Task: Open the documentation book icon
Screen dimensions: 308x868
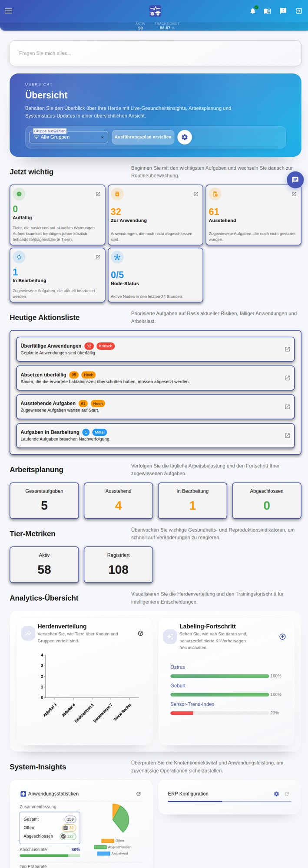Action: pos(268,11)
